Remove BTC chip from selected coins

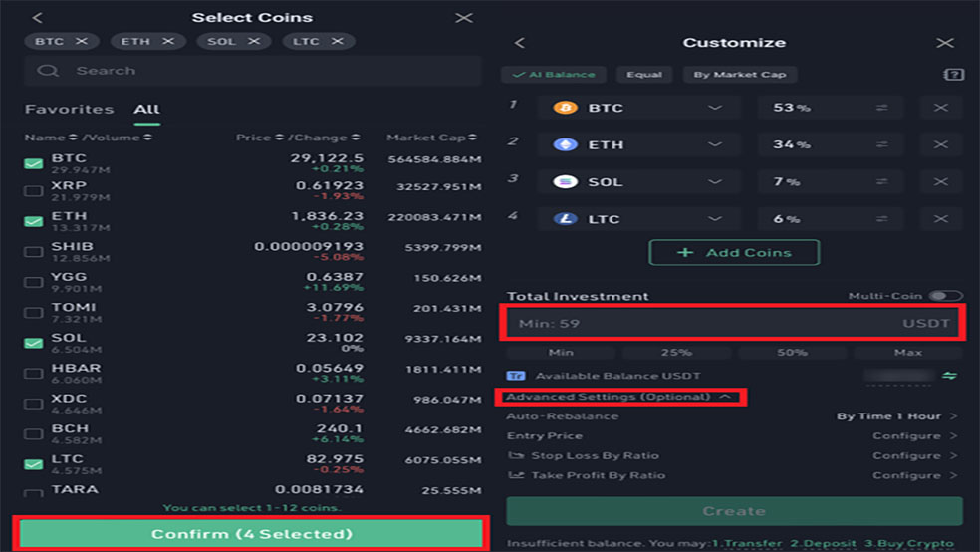(82, 41)
